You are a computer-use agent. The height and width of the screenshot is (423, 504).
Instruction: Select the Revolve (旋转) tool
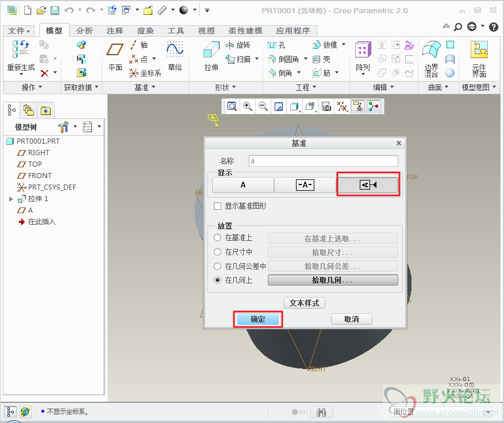(x=238, y=45)
